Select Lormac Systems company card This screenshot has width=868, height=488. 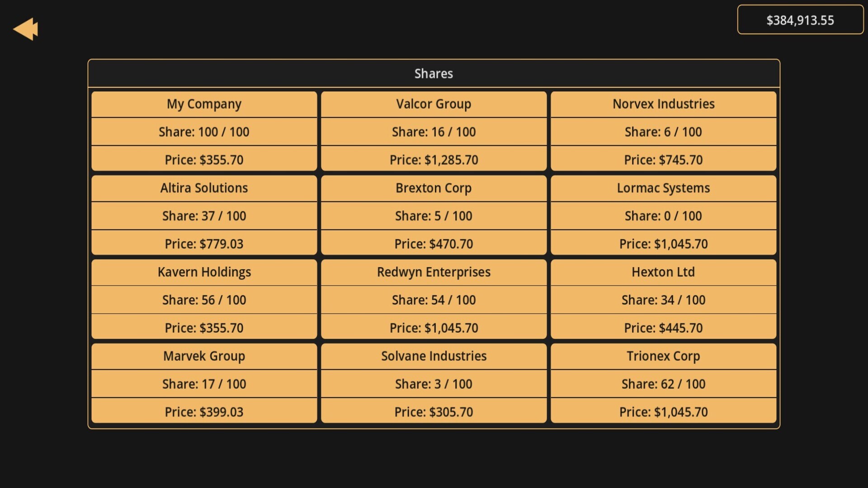[663, 188]
